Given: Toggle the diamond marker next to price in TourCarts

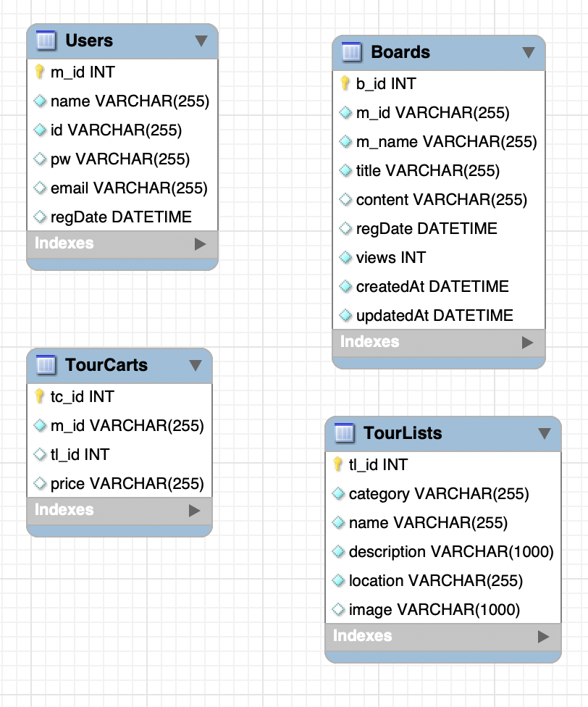Looking at the screenshot, I should [x=38, y=484].
